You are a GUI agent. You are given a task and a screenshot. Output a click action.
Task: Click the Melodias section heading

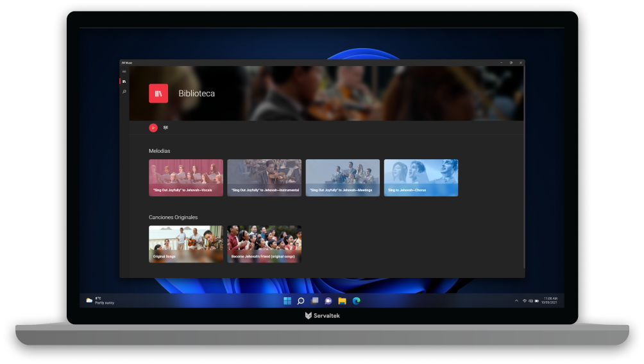tap(159, 151)
